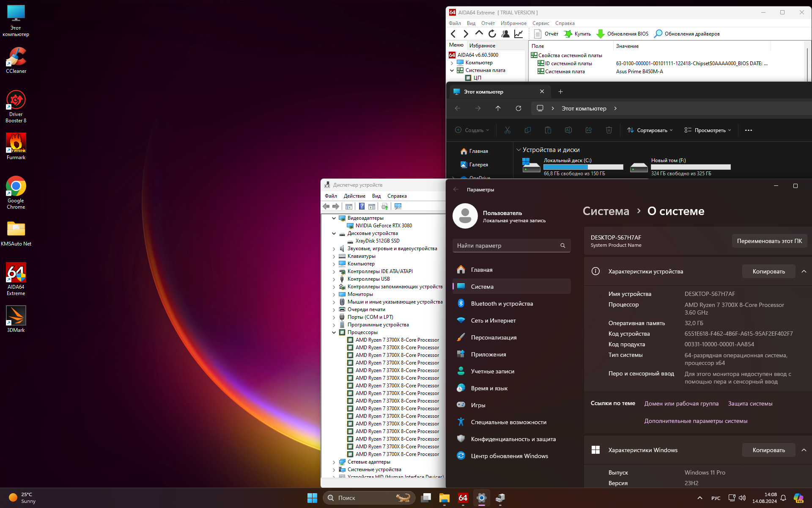
Task: Open Сервис menu in AIDA64
Action: coord(540,23)
